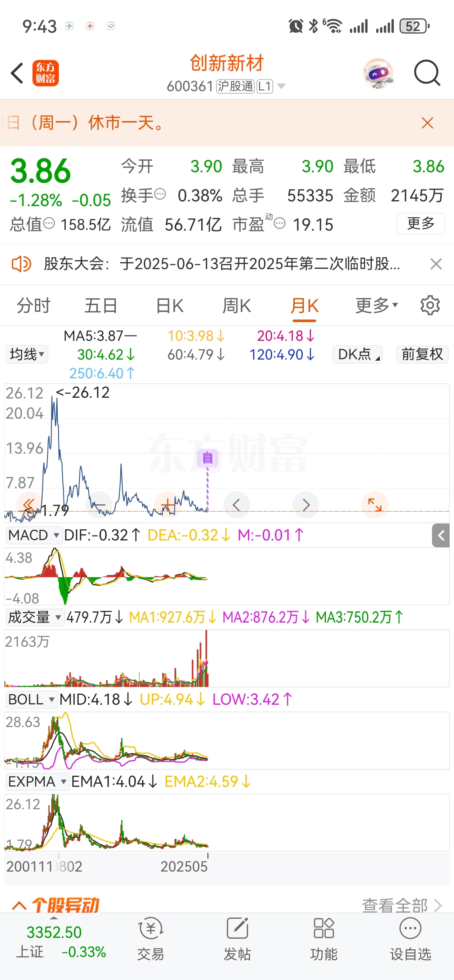The height and width of the screenshot is (980, 454).
Task: Open chart settings gear icon
Action: click(430, 305)
